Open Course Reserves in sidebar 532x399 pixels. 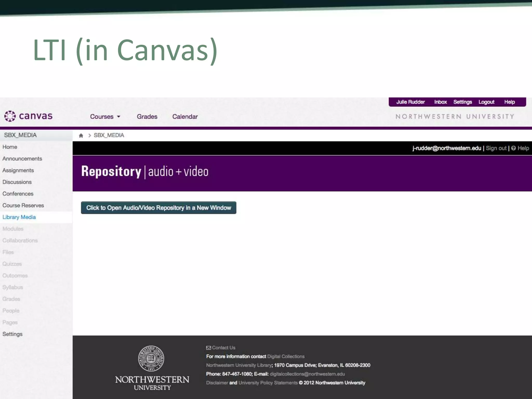23,205
